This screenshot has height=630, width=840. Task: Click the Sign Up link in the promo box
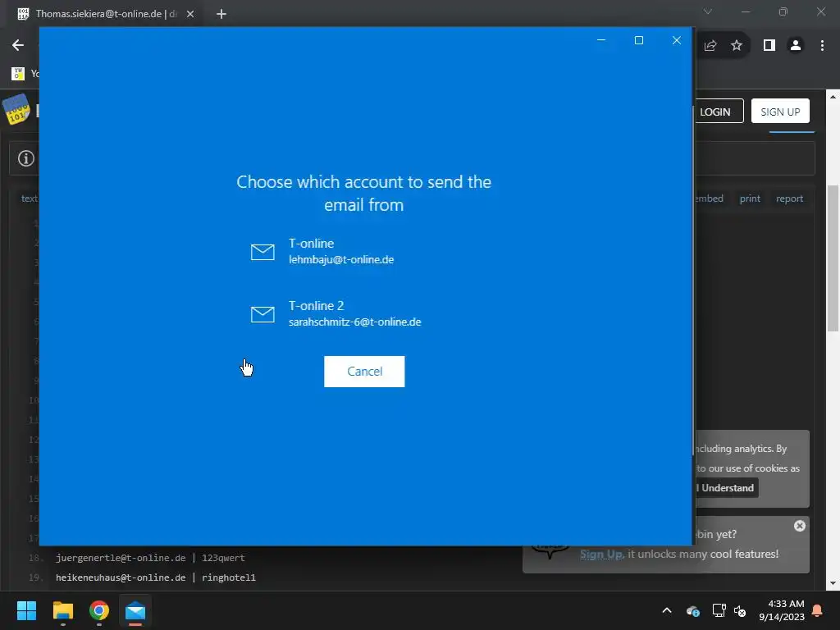click(x=601, y=554)
